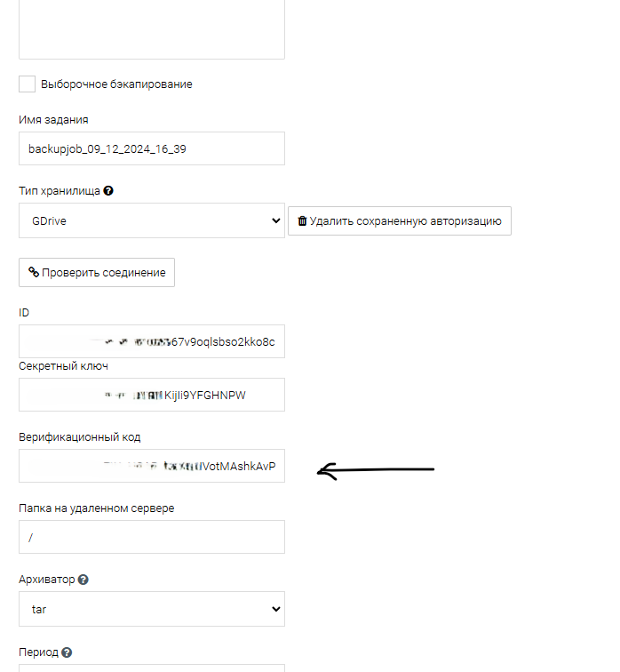
Task: Click the Период input box at the bottom
Action: click(151, 668)
